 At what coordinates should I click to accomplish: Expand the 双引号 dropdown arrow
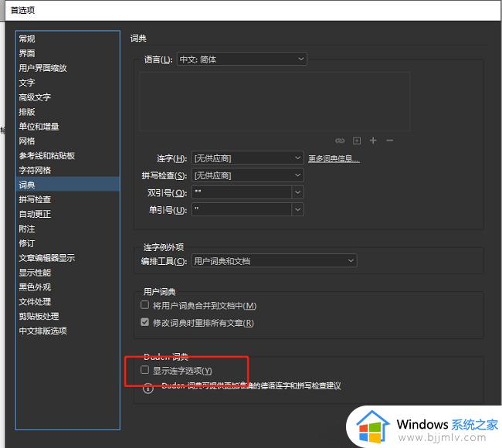[297, 192]
